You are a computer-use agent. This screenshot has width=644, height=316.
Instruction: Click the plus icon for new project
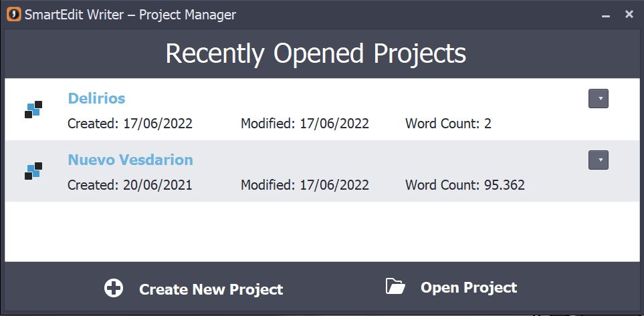coord(114,288)
